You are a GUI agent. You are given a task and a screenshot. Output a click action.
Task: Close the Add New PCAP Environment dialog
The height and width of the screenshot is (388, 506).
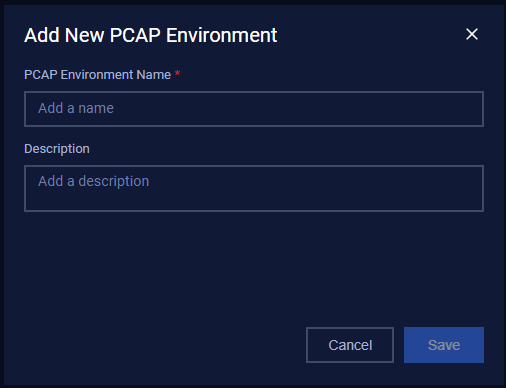coord(472,34)
